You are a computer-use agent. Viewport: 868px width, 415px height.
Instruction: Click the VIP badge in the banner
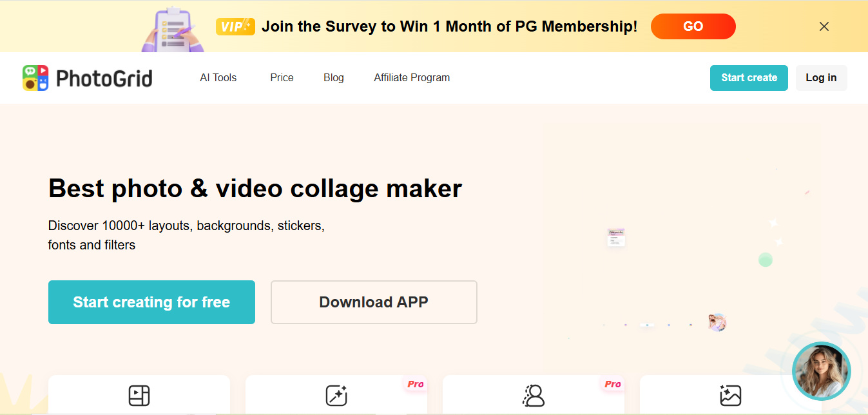click(x=235, y=26)
